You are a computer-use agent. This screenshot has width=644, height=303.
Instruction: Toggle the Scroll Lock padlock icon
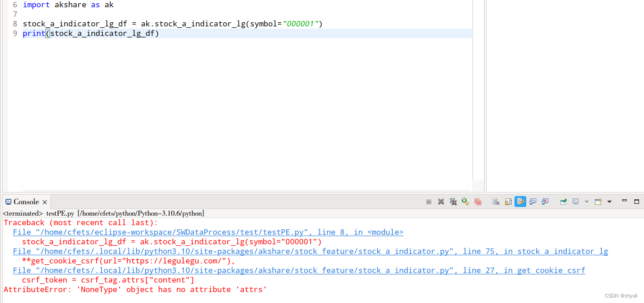(x=508, y=202)
